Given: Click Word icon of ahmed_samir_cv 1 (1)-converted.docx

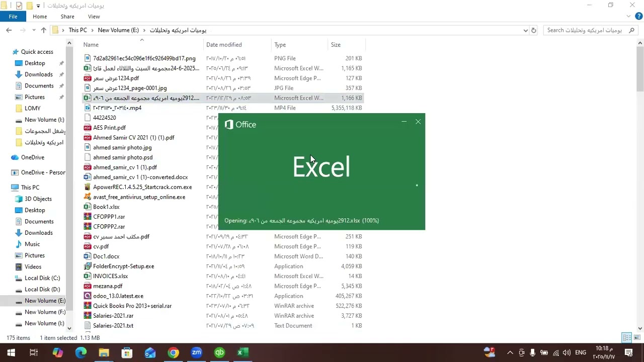Looking at the screenshot, I should [x=88, y=177].
